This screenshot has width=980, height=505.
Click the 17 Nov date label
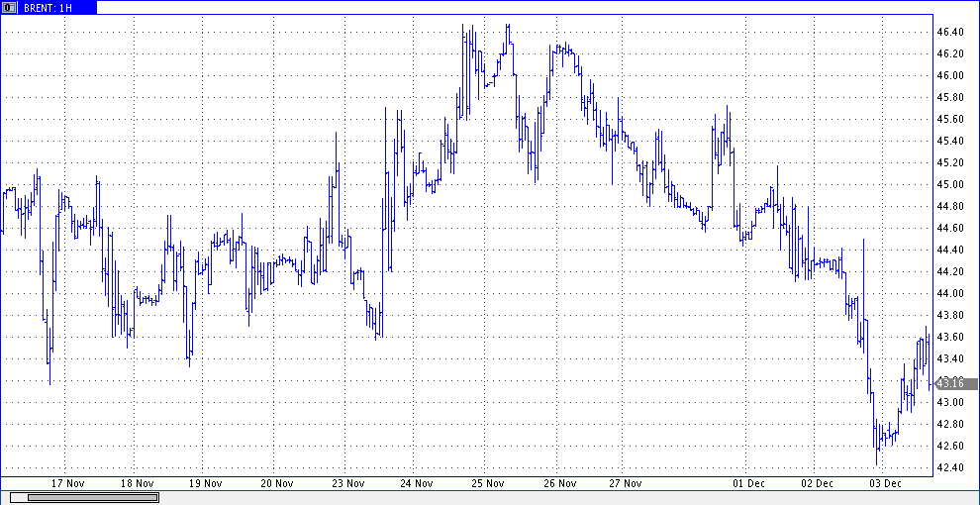click(x=67, y=484)
